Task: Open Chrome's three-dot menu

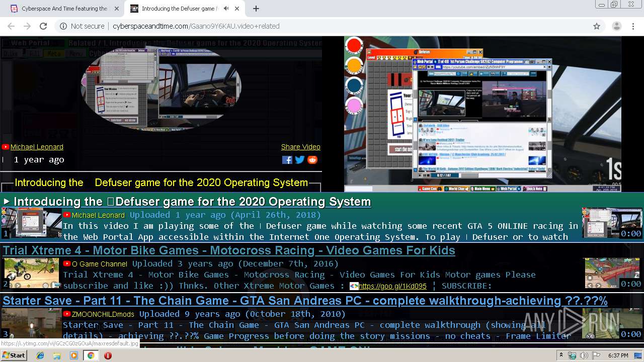Action: tap(632, 26)
